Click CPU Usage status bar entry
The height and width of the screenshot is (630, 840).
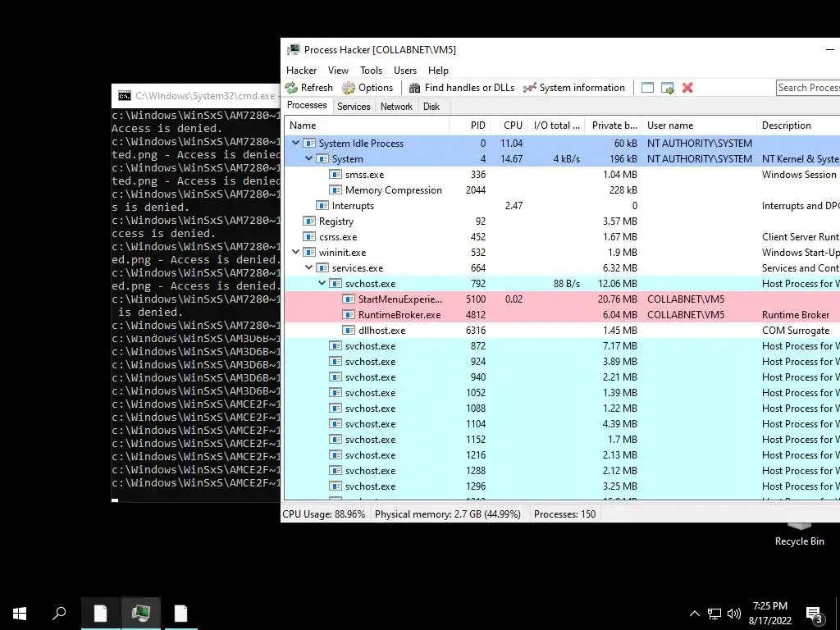(323, 514)
